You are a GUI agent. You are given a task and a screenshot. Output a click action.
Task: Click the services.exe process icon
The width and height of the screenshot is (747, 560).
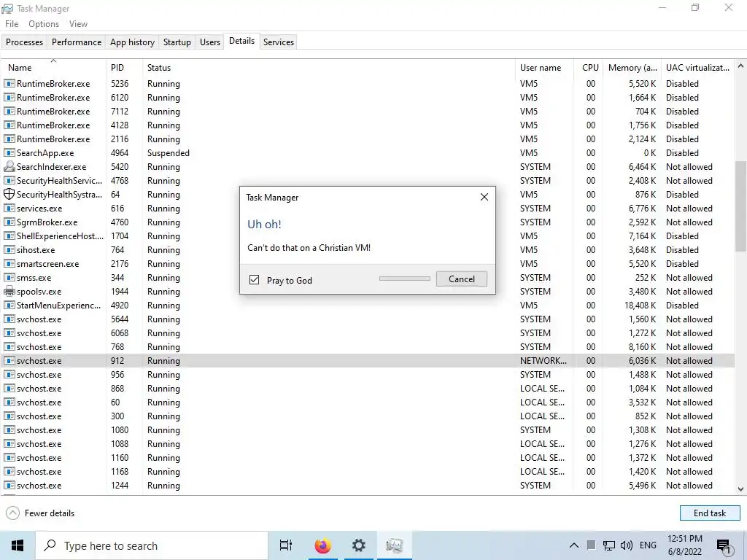9,208
